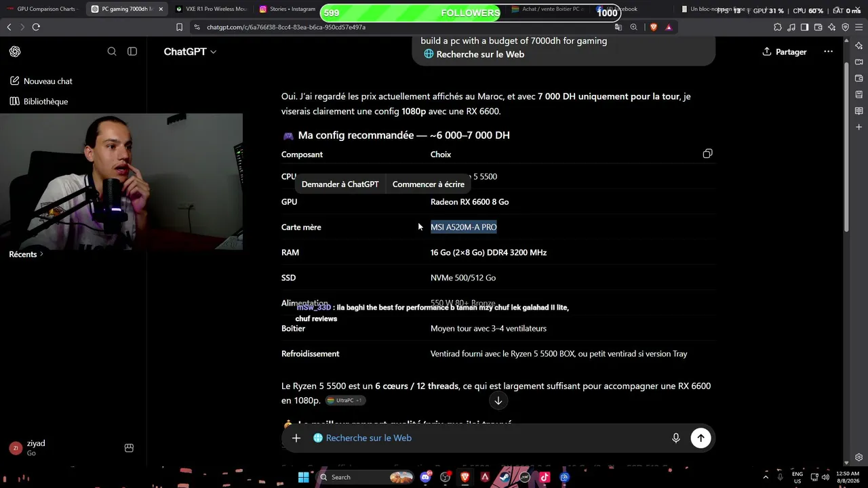Open the browser hamburger menu
This screenshot has width=868, height=488.
point(859,27)
